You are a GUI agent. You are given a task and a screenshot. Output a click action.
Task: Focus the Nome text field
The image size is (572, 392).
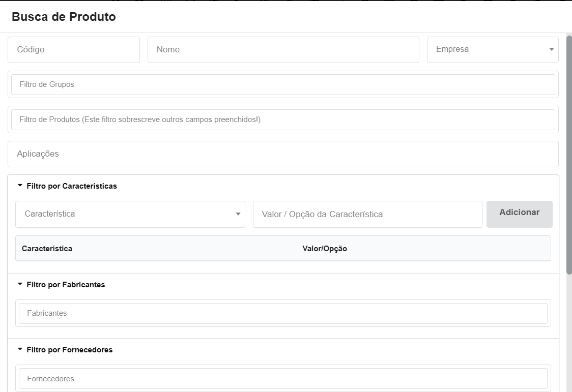pos(283,50)
